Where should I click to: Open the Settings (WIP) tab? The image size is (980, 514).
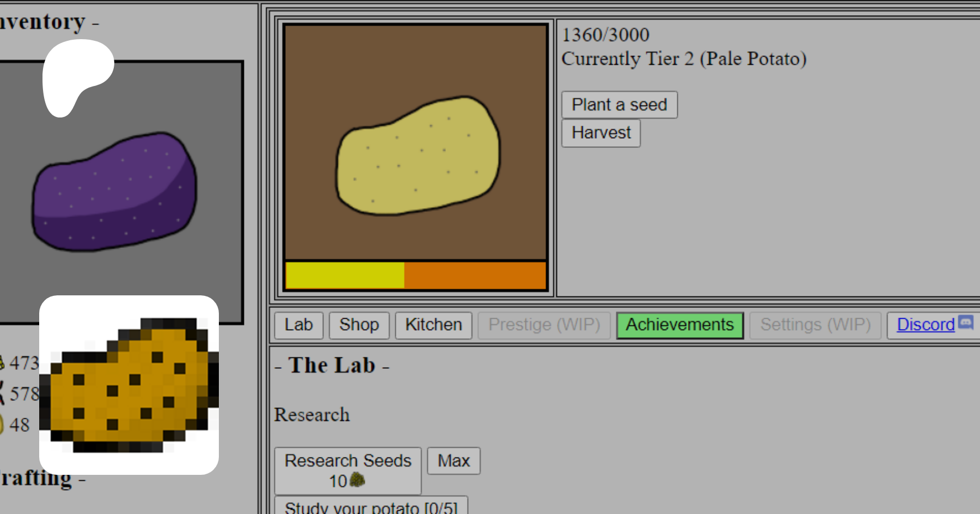[x=815, y=325]
